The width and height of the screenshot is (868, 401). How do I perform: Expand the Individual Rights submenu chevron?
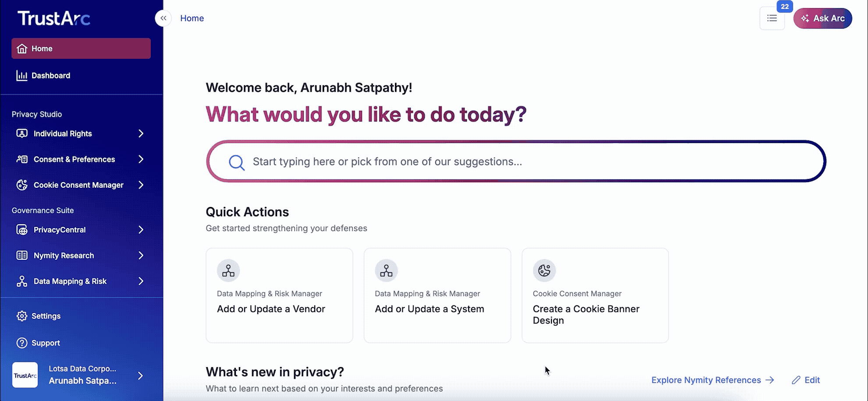(141, 133)
